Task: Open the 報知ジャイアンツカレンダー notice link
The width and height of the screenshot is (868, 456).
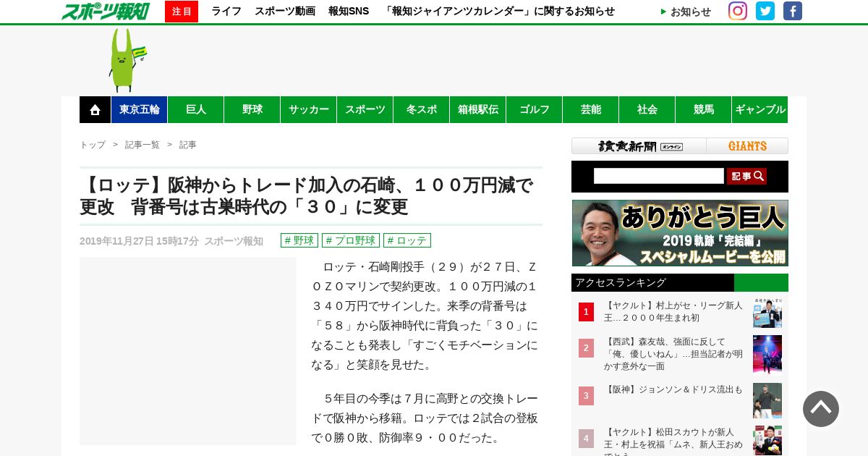Action: tap(498, 12)
